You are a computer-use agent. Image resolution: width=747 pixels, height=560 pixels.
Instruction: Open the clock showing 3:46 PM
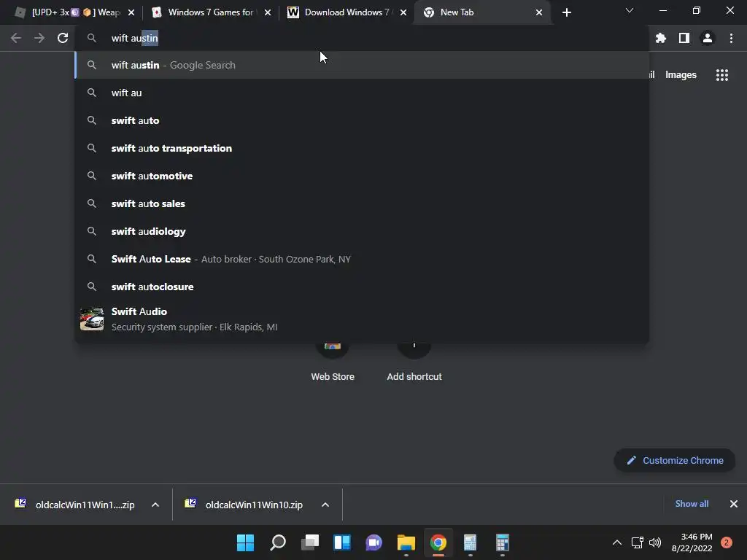click(692, 542)
